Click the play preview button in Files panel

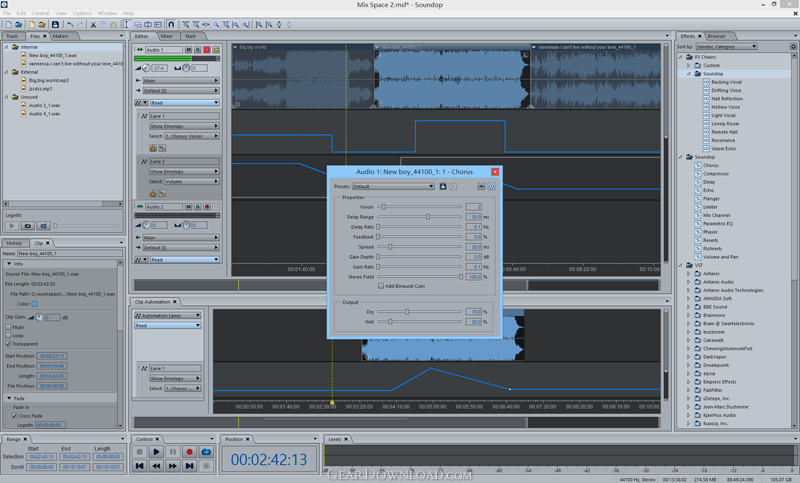click(12, 225)
